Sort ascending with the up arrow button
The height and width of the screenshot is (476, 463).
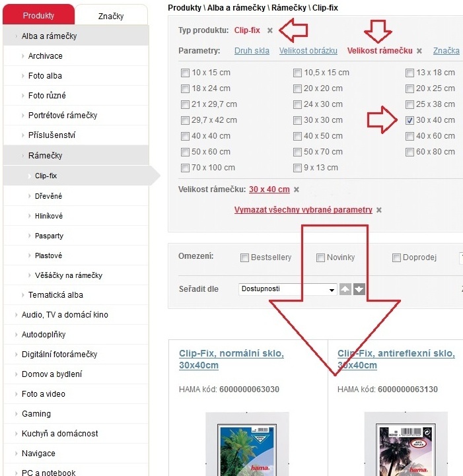coord(345,289)
